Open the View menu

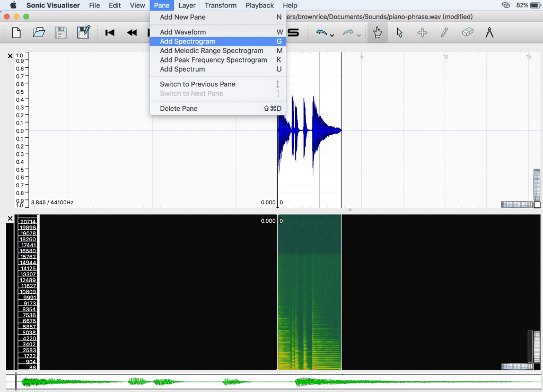pos(137,5)
